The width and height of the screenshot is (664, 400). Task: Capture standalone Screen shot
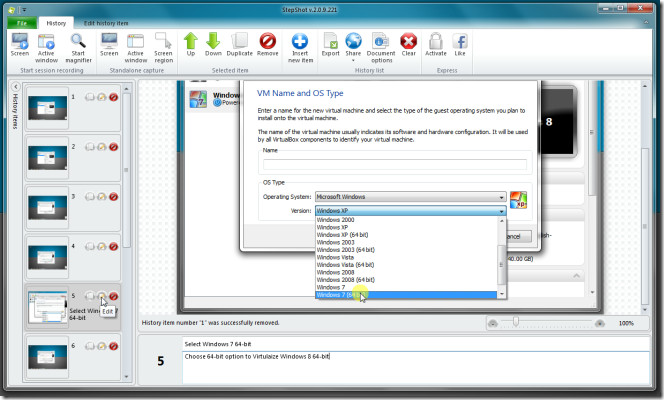coord(109,45)
